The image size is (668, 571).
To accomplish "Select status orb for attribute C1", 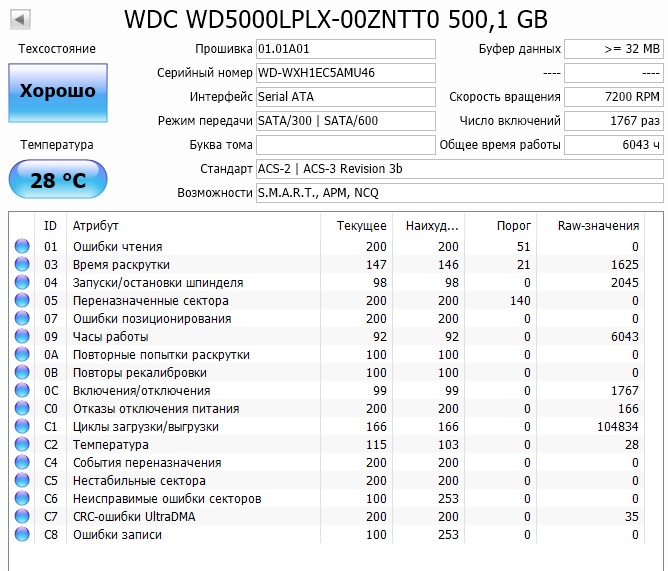I will coord(22,426).
